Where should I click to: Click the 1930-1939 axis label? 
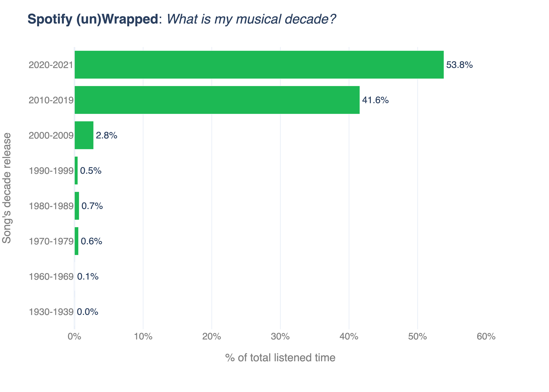(51, 312)
